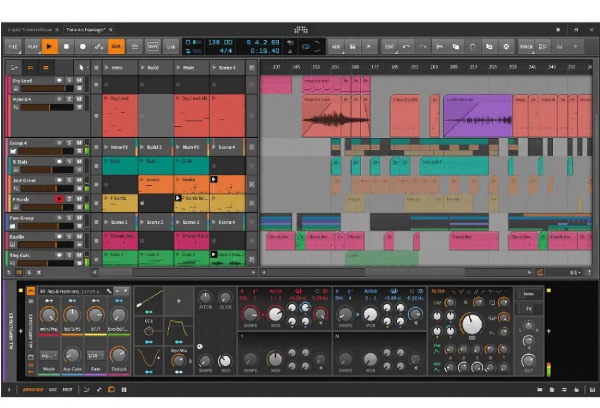Turn the large filter cutoff knob

coord(472,325)
